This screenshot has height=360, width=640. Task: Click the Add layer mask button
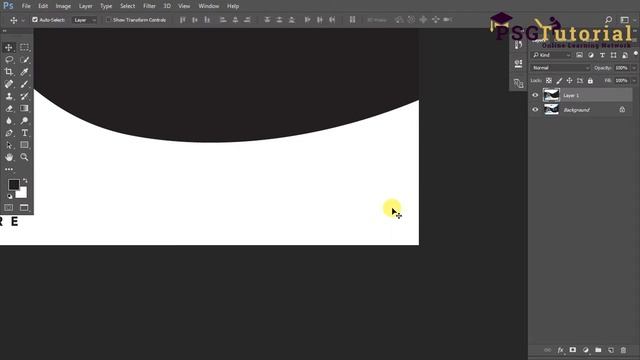(x=573, y=350)
